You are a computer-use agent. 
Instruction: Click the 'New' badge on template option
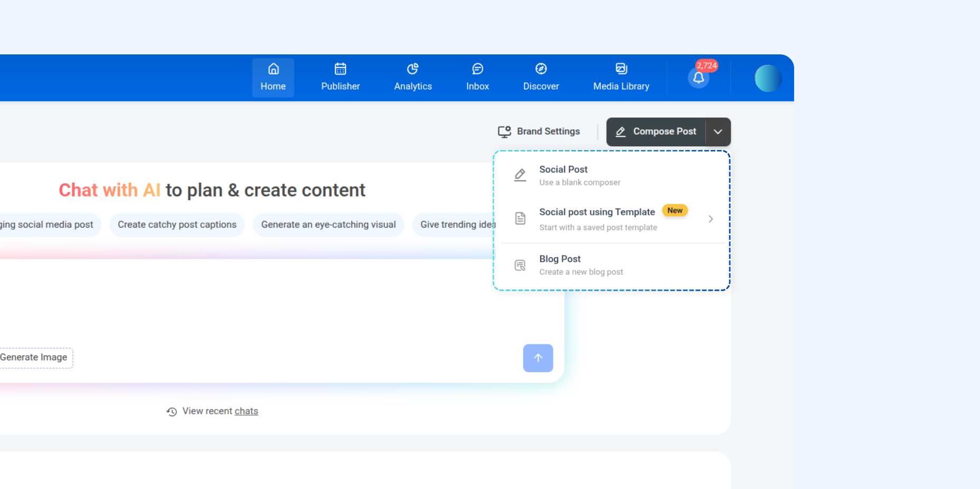point(675,210)
